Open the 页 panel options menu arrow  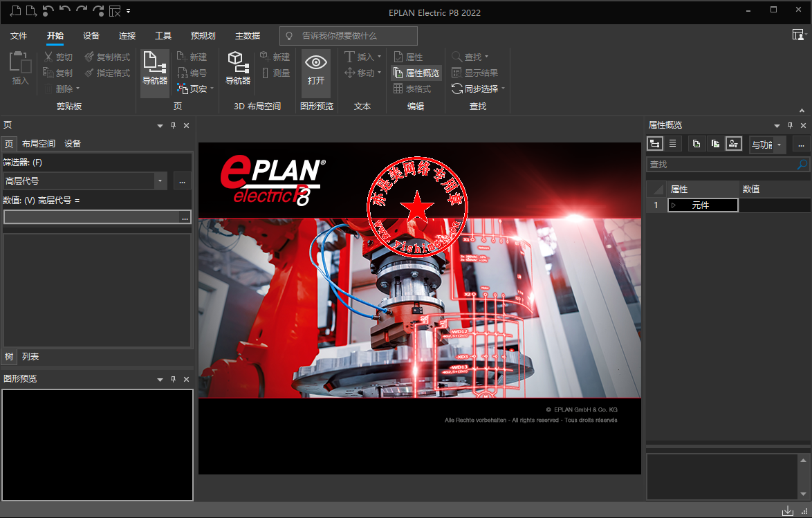(160, 126)
